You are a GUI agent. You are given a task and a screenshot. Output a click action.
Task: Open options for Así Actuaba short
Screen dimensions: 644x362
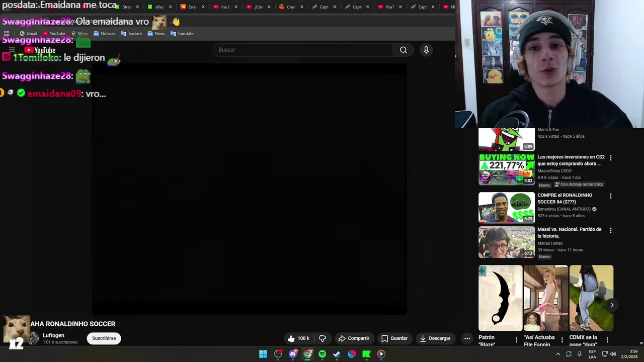[562, 340]
